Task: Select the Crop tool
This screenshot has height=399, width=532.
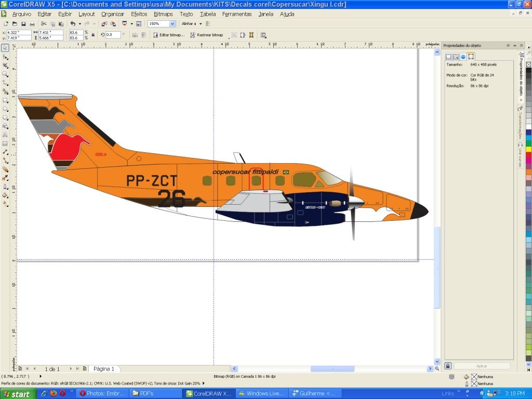Action: click(x=5, y=65)
